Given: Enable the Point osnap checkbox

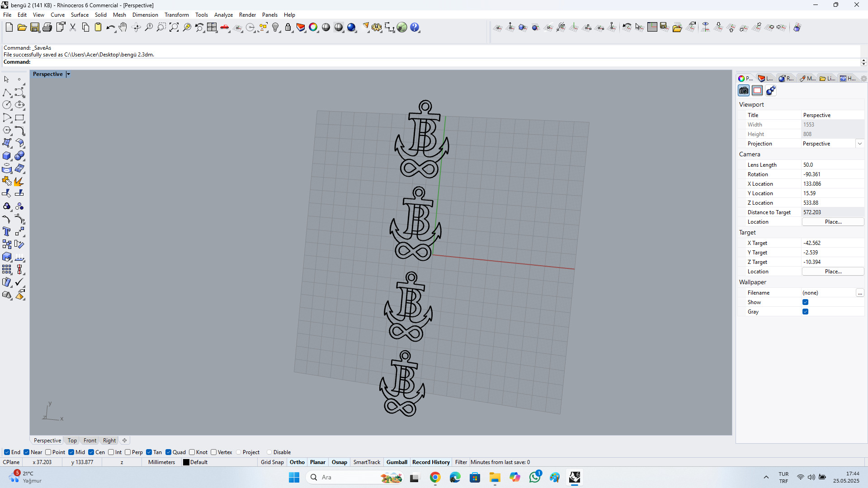Looking at the screenshot, I should (x=48, y=452).
